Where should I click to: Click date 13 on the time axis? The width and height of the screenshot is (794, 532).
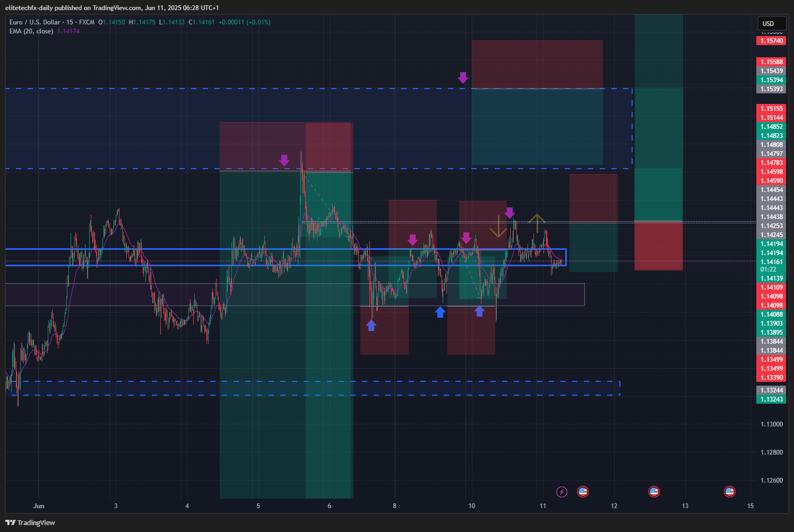pos(685,506)
